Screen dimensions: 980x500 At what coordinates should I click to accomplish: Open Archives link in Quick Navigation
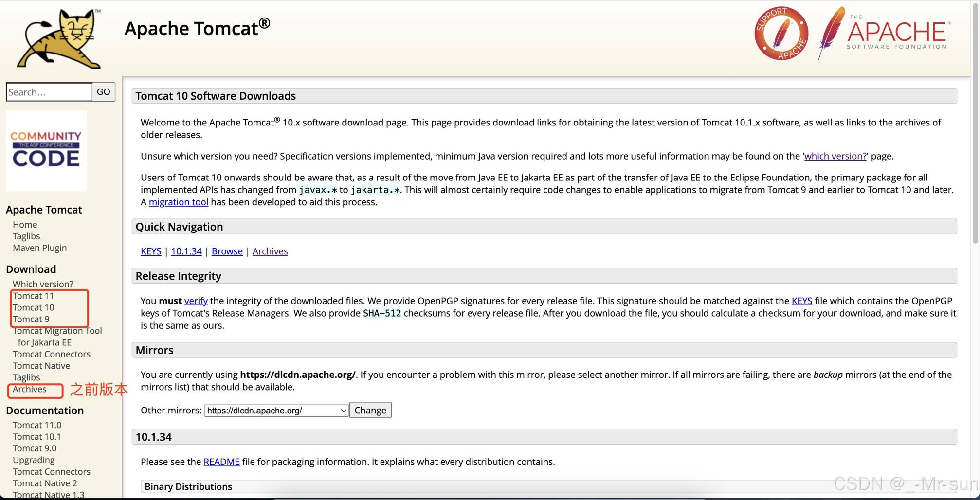click(x=270, y=251)
